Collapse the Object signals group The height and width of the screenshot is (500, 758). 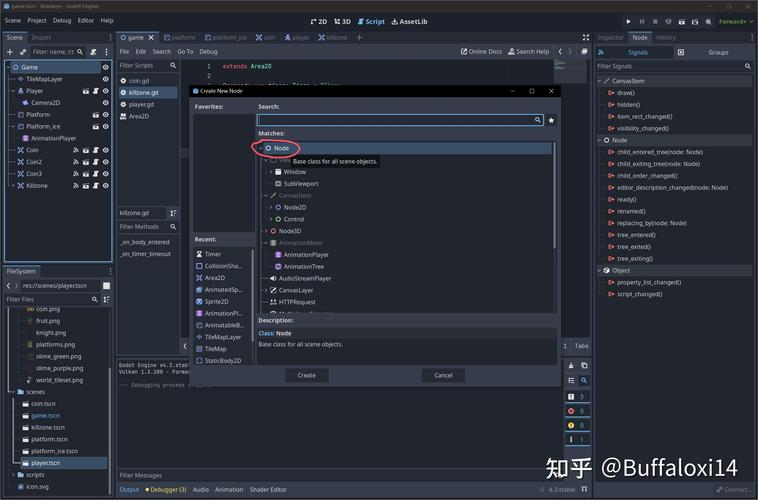click(600, 271)
